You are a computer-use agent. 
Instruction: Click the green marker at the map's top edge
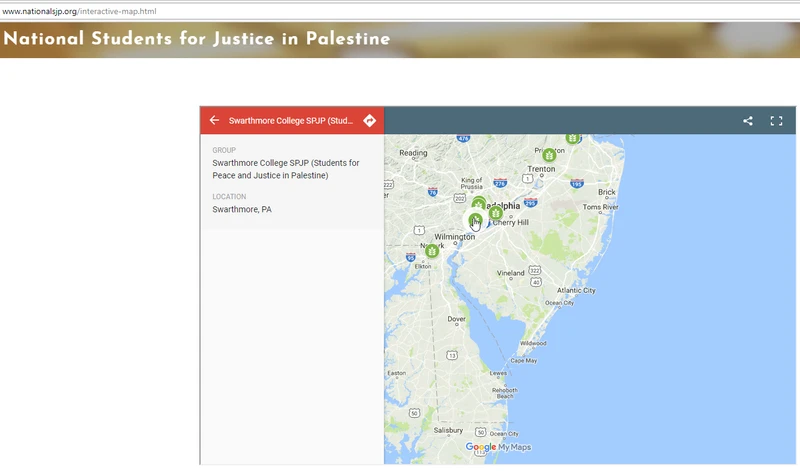(572, 138)
